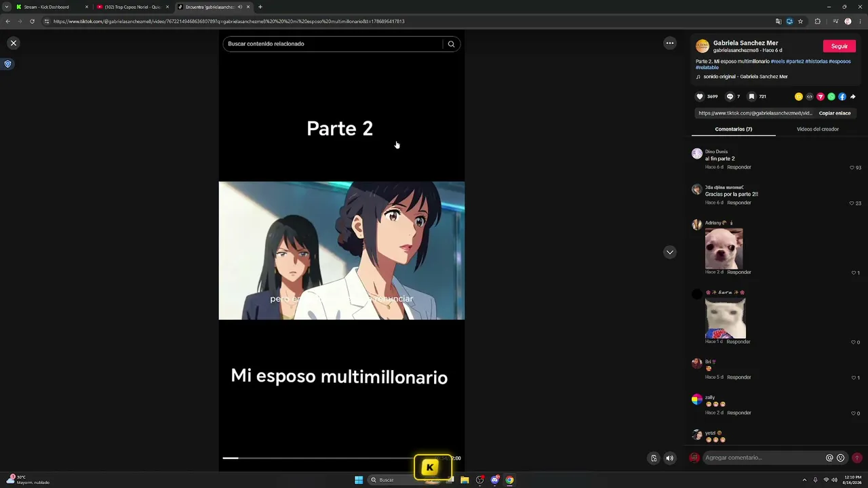Show hidden system tray icons

pos(804,480)
